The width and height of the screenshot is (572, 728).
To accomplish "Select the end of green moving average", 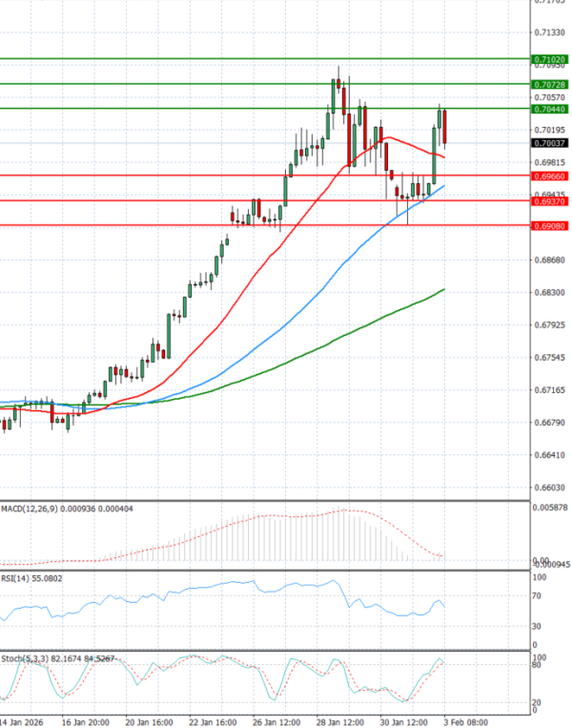I will pos(443,289).
